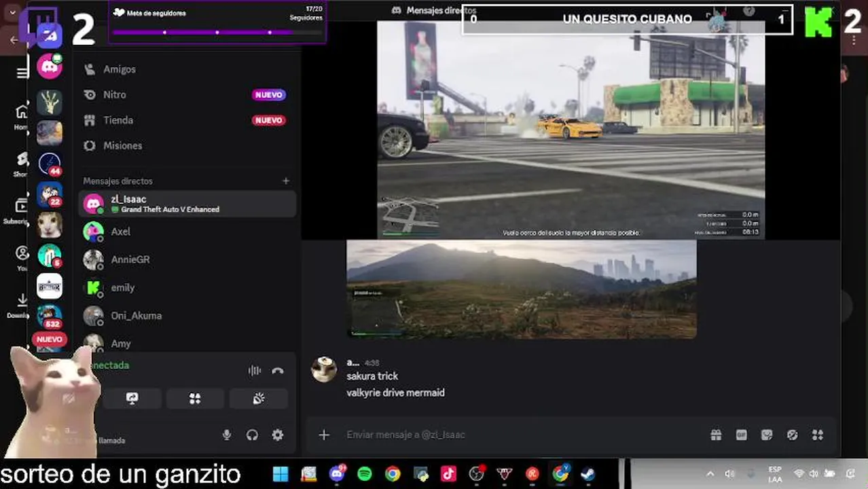Disconnect from the call with hang-up icon
Image resolution: width=868 pixels, height=489 pixels.
277,370
